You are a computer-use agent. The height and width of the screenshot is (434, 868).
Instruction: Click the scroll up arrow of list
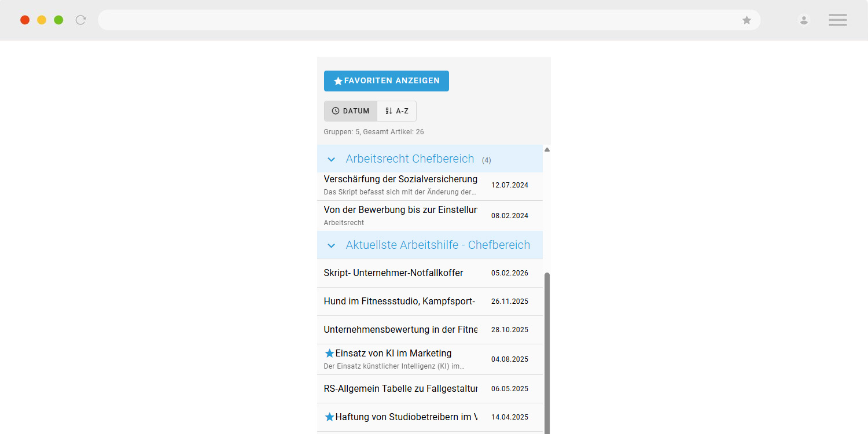click(x=547, y=149)
